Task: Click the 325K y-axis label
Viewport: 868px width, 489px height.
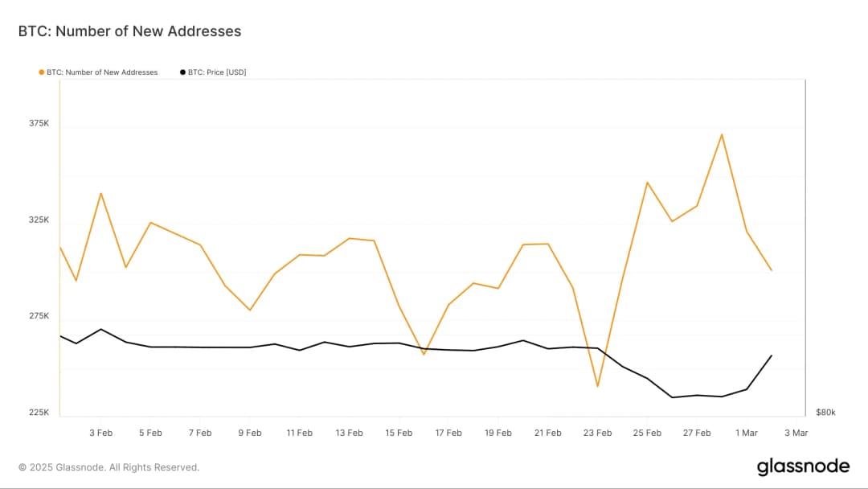Action: click(x=39, y=220)
